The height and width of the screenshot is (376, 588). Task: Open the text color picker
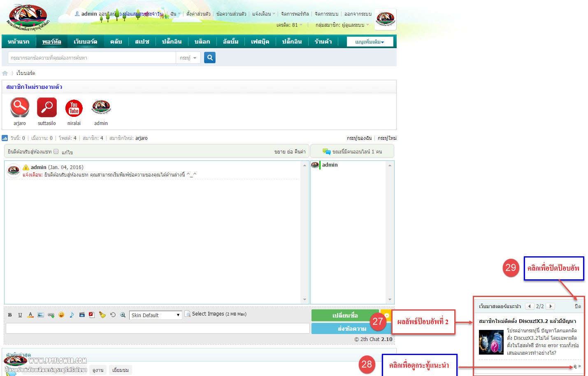(30, 315)
